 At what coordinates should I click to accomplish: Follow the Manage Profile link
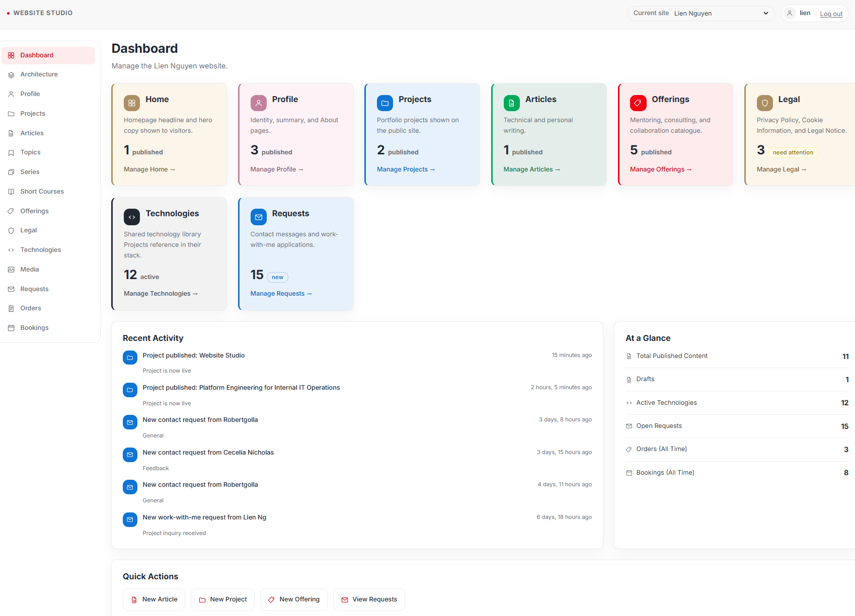277,169
